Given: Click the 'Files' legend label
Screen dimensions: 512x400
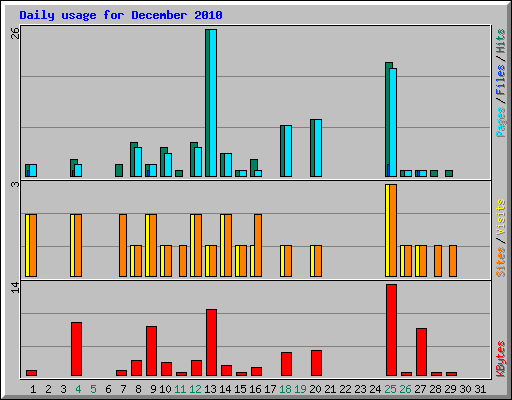Looking at the screenshot, I should click(x=501, y=79).
